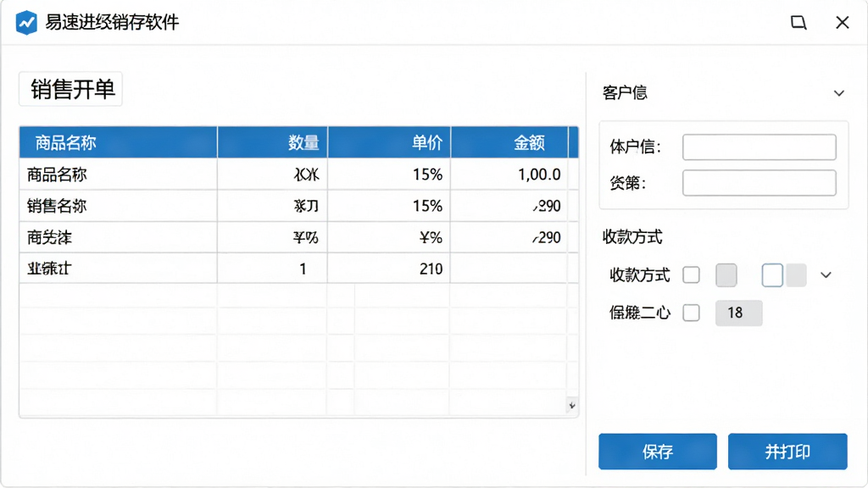Click the table scrollbar down arrow
Screen dimensions: 868x488
572,406
